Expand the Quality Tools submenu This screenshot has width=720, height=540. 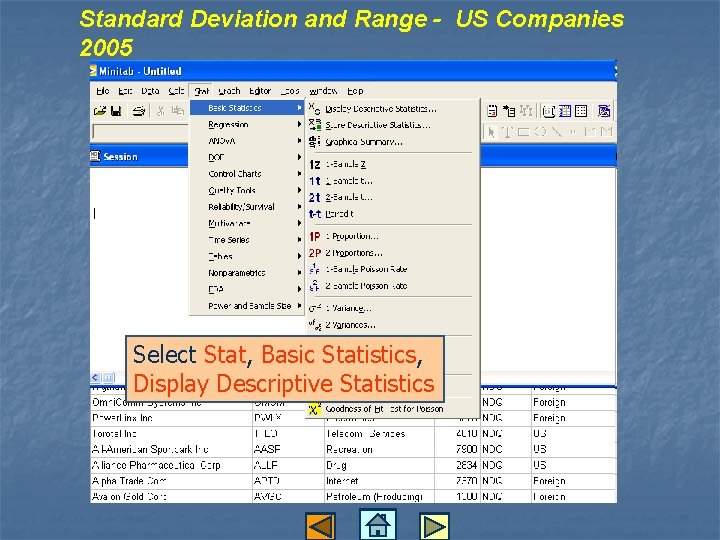(247, 191)
